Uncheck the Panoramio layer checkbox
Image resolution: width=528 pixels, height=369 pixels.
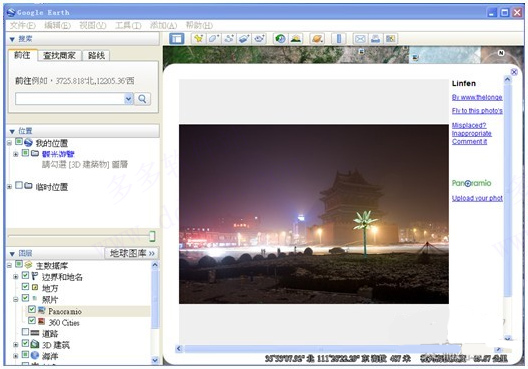pyautogui.click(x=32, y=309)
